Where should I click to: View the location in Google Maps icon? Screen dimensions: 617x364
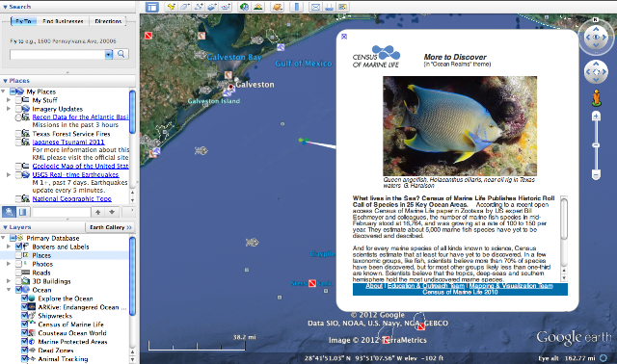[343, 7]
